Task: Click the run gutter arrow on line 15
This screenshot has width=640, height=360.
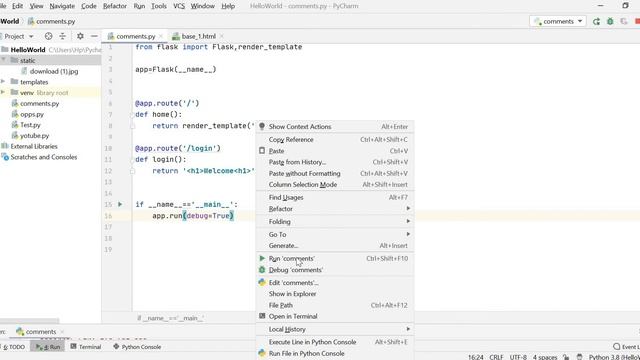Action: point(120,204)
